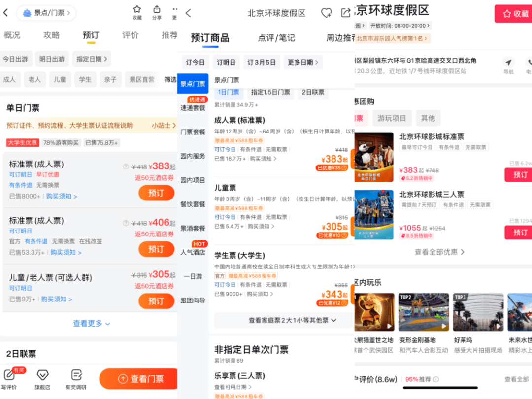The height and width of the screenshot is (399, 532).
Task: Open 查看可用日期 for 乐享票
Action: 233,387
